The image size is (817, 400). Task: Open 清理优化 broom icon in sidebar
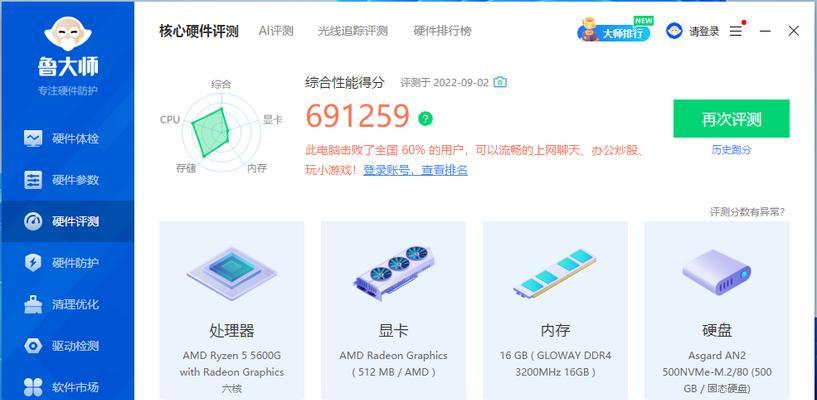point(33,304)
